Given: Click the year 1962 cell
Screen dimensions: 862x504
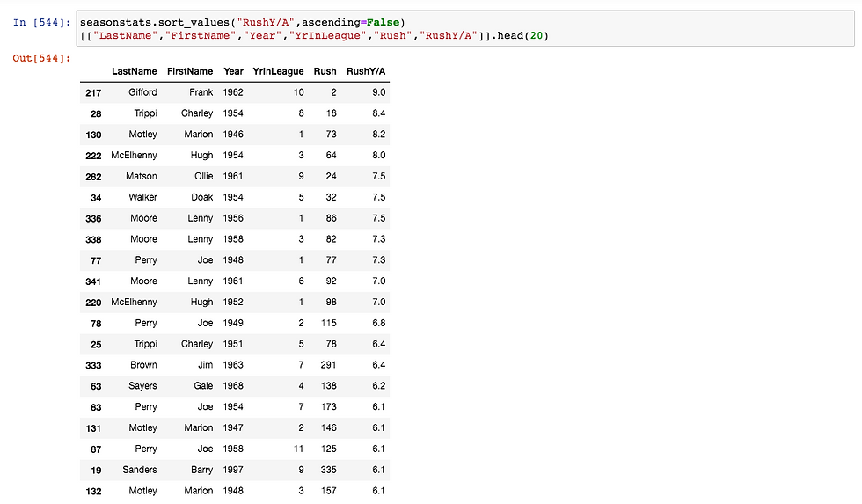Looking at the screenshot, I should coord(233,92).
